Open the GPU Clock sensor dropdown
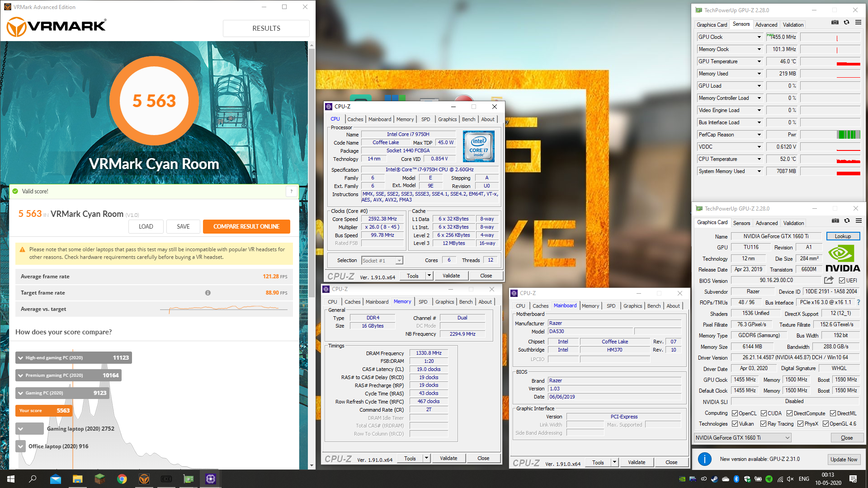Image resolution: width=868 pixels, height=488 pixels. [x=759, y=37]
